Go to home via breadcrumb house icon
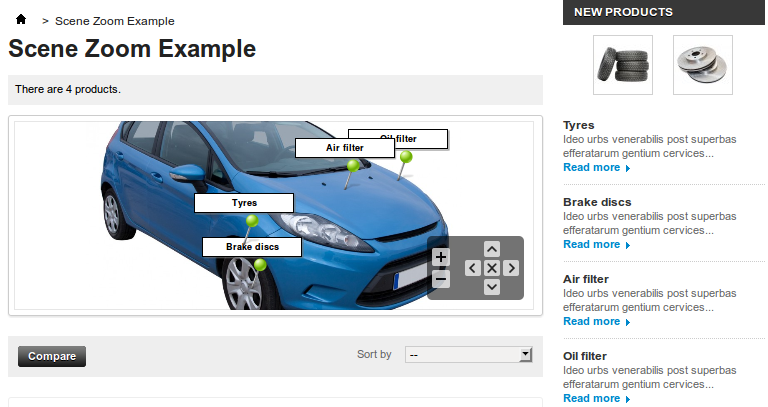768x407 pixels. (x=21, y=19)
